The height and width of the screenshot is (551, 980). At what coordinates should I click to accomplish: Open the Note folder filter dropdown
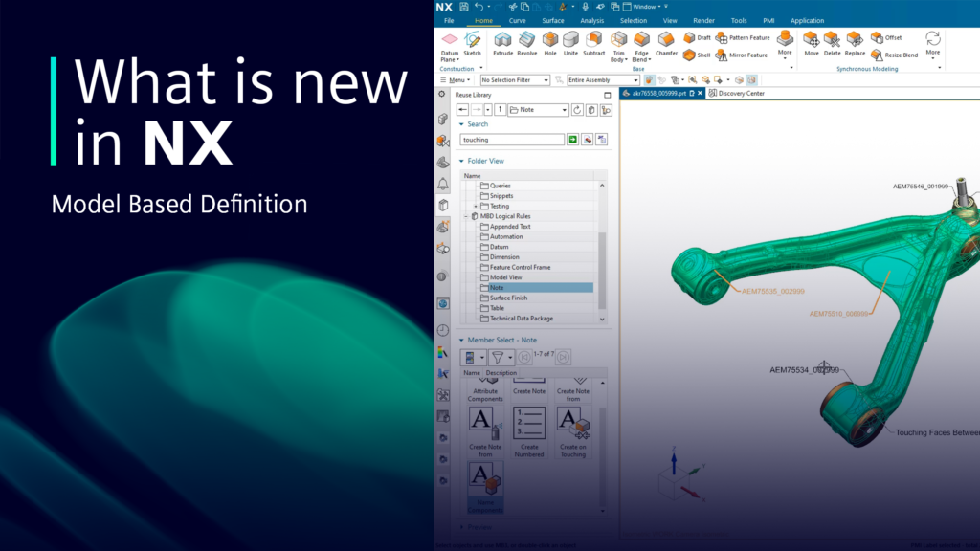point(566,110)
